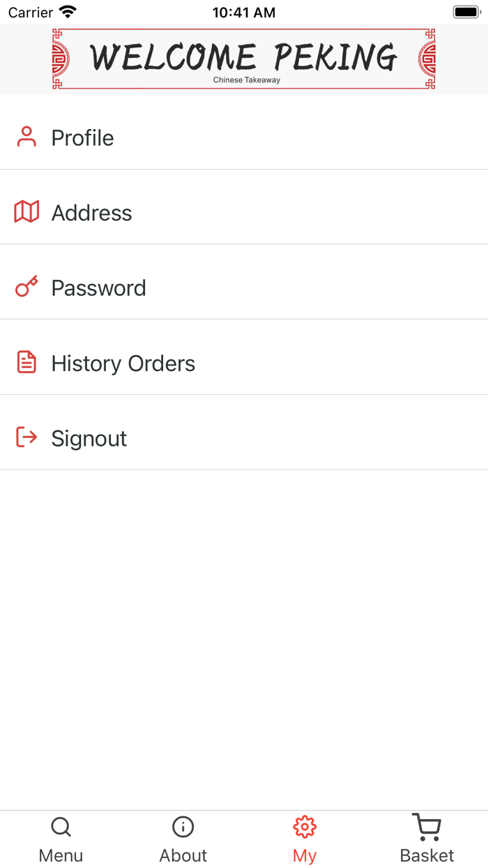The image size is (488, 868).
Task: Tap the Menu magnifier icon
Action: tap(61, 828)
